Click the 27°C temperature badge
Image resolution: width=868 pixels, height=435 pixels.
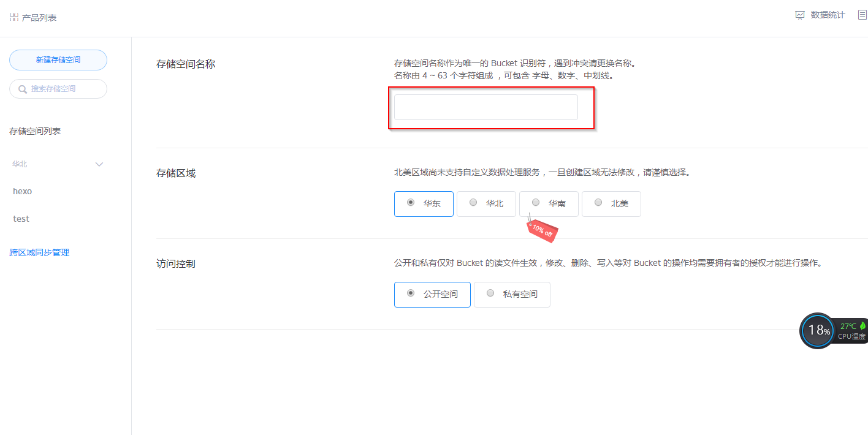click(x=847, y=325)
